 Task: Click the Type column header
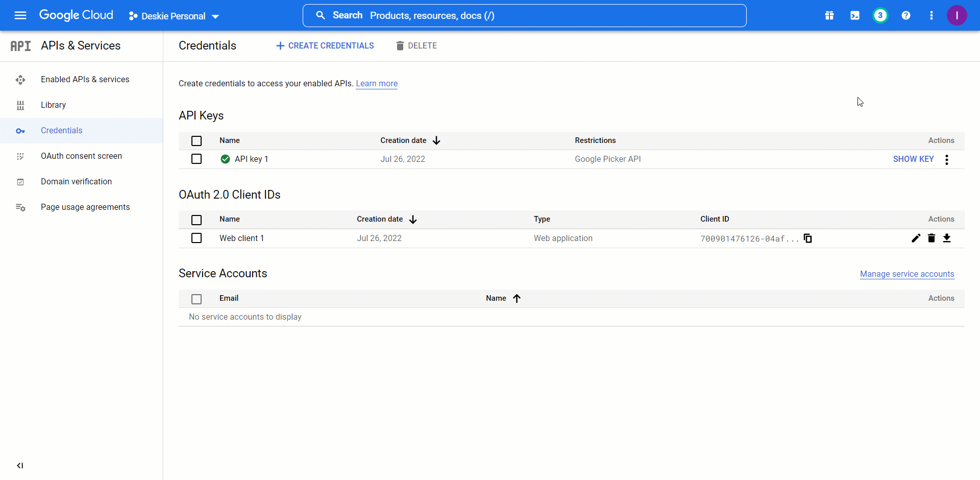tap(542, 219)
